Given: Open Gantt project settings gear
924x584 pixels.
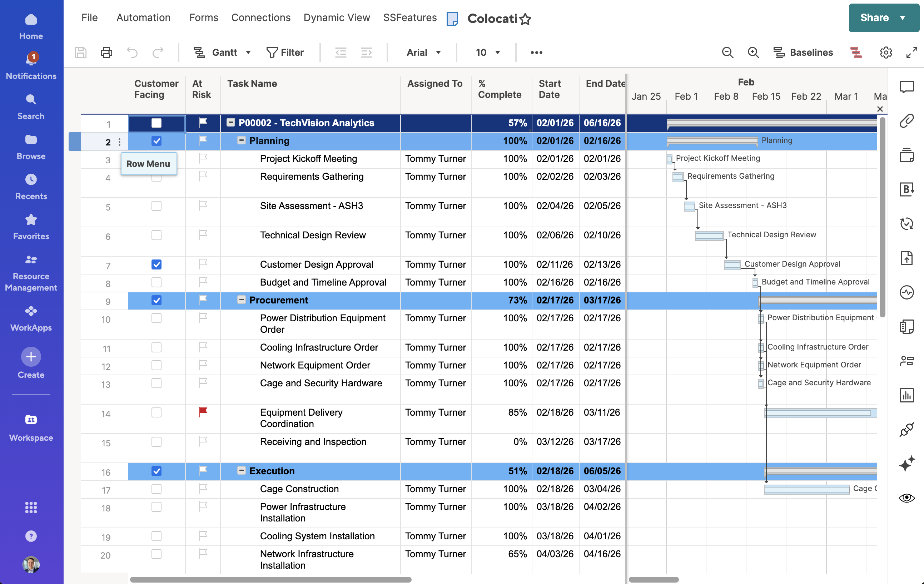Looking at the screenshot, I should click(x=886, y=53).
